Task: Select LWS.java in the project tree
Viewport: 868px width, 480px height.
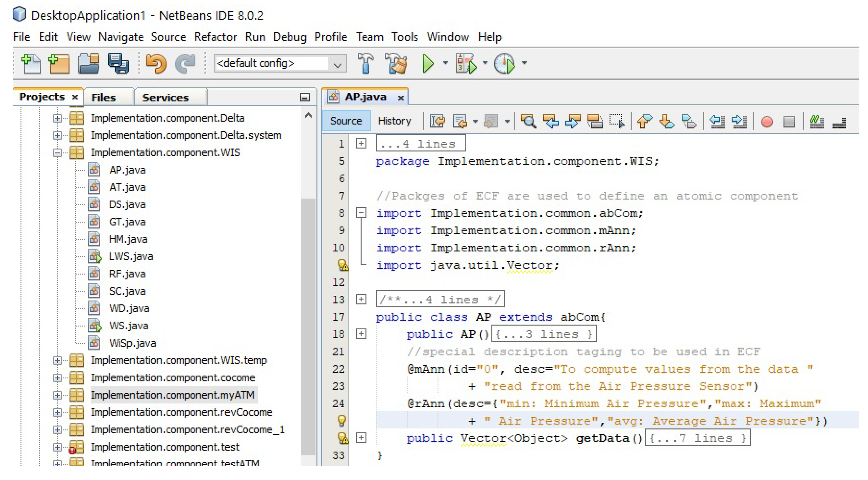Action: [x=131, y=256]
